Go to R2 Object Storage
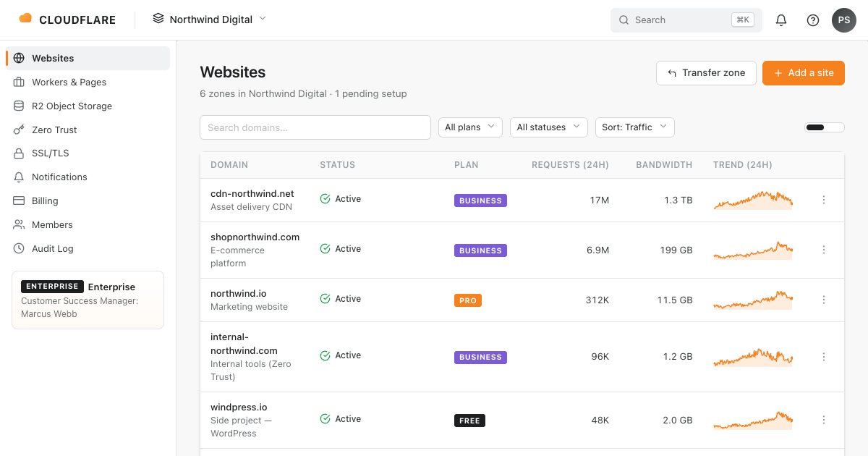The width and height of the screenshot is (868, 456). click(x=88, y=106)
